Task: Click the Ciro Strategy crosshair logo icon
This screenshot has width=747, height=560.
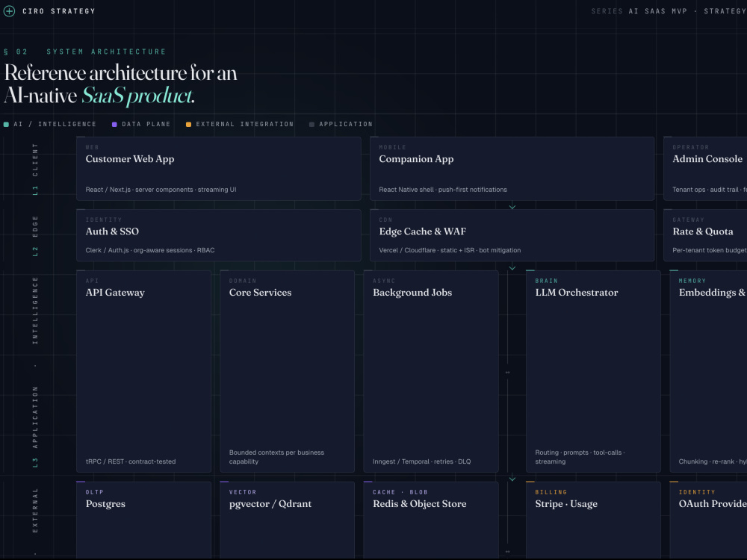Action: click(x=9, y=11)
